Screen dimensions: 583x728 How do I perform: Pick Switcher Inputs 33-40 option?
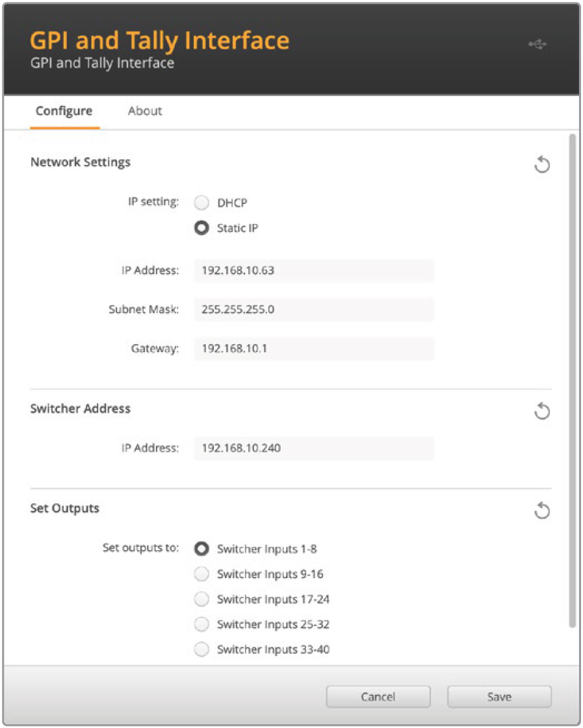202,649
